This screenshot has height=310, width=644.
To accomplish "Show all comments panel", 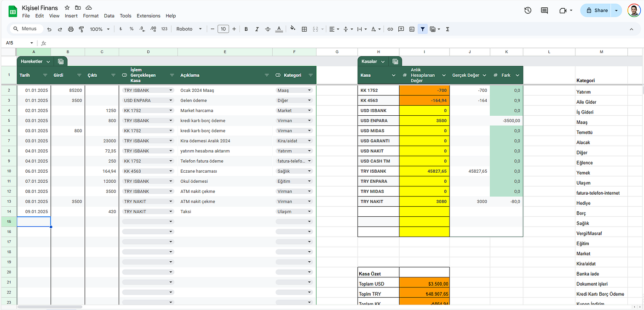I will (x=545, y=10).
